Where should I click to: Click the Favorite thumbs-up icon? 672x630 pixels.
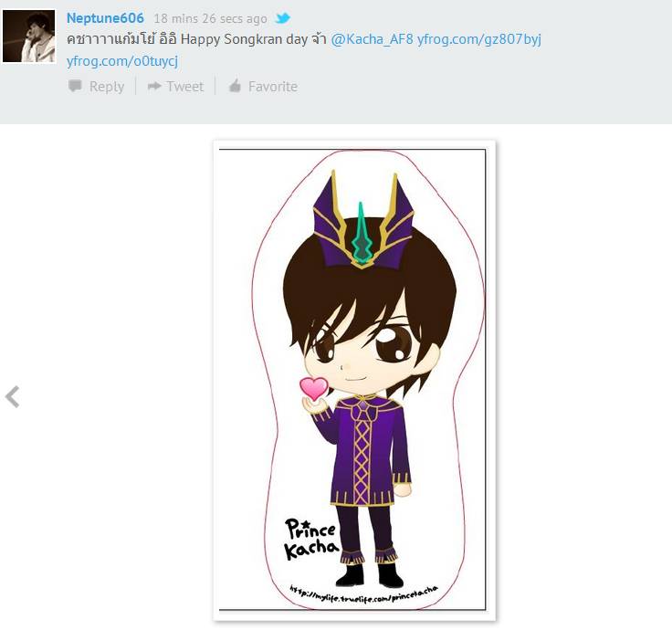tap(235, 86)
